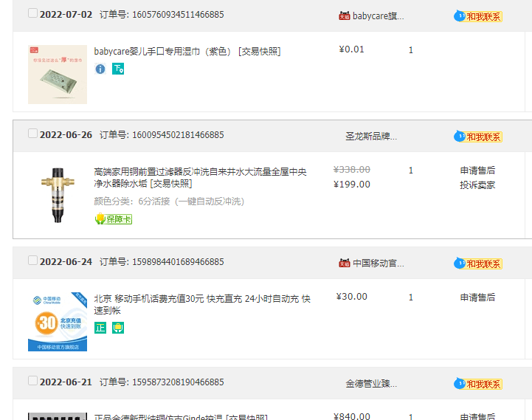Open the babycare wet wipes thumbnail
The image size is (532, 420).
click(x=58, y=75)
